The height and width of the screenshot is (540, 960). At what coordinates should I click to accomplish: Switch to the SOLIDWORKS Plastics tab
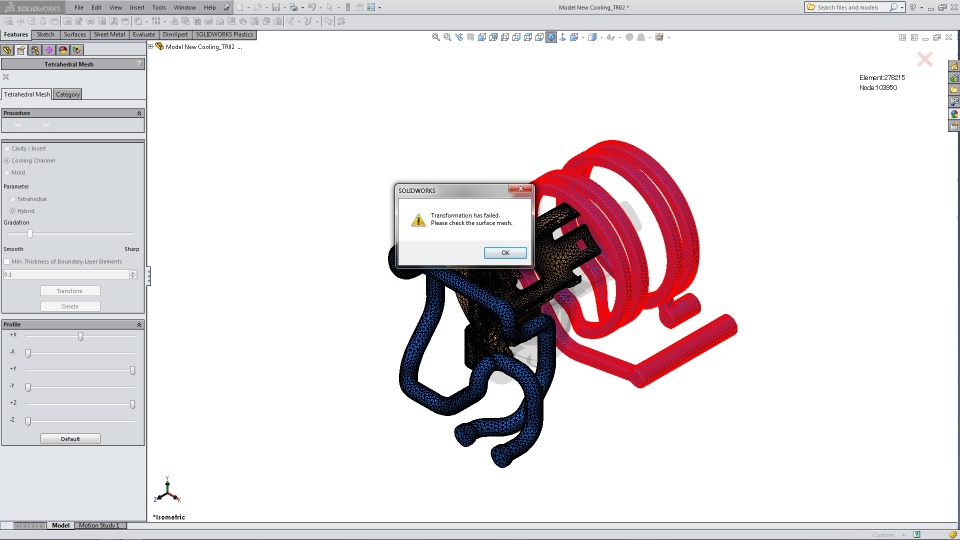click(x=224, y=35)
